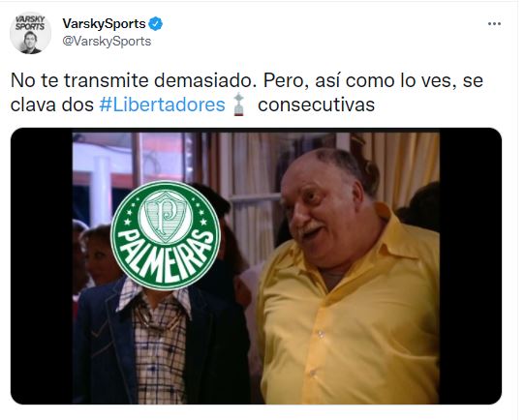Click the white P shield inside the crest
Screen dimensions: 525x420
166,217
